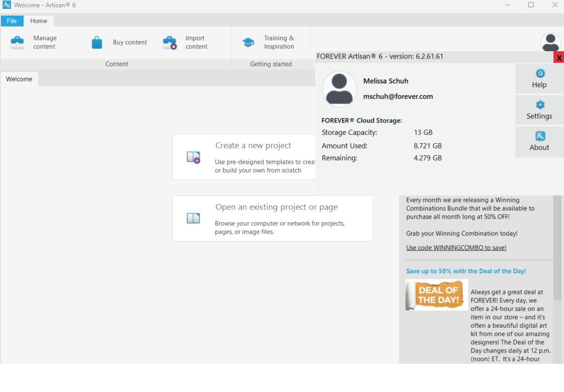Click the Buy content label
Viewport: 564px width, 392px height.
(x=130, y=42)
